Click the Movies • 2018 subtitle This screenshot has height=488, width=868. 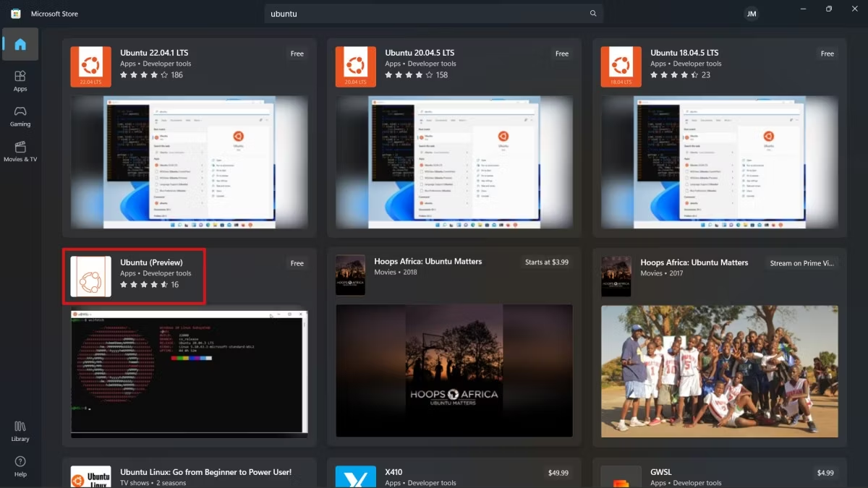click(396, 273)
